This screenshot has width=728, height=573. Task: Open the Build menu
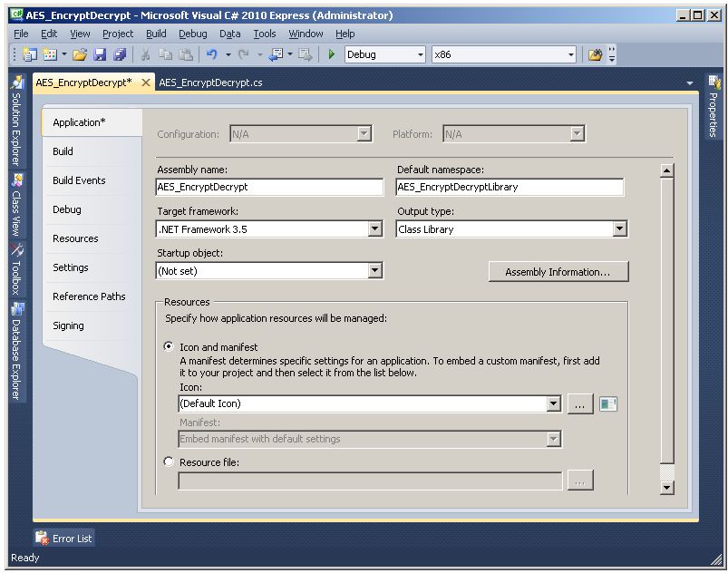pos(156,34)
